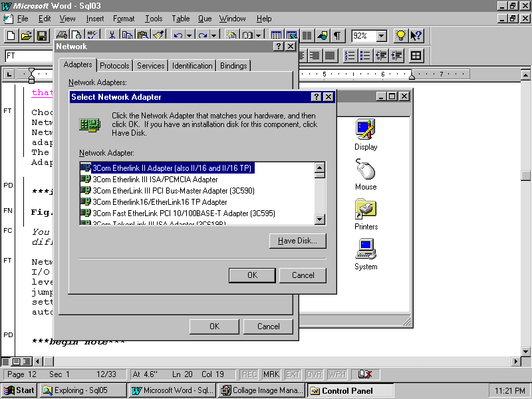Click the Save icon in Word toolbar
This screenshot has width=532, height=399.
[42, 36]
